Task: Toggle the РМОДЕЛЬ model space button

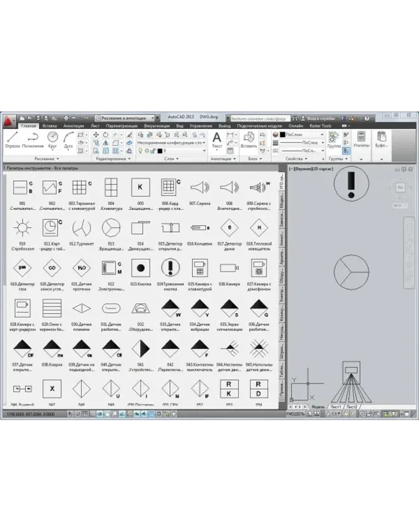Action: tap(296, 414)
